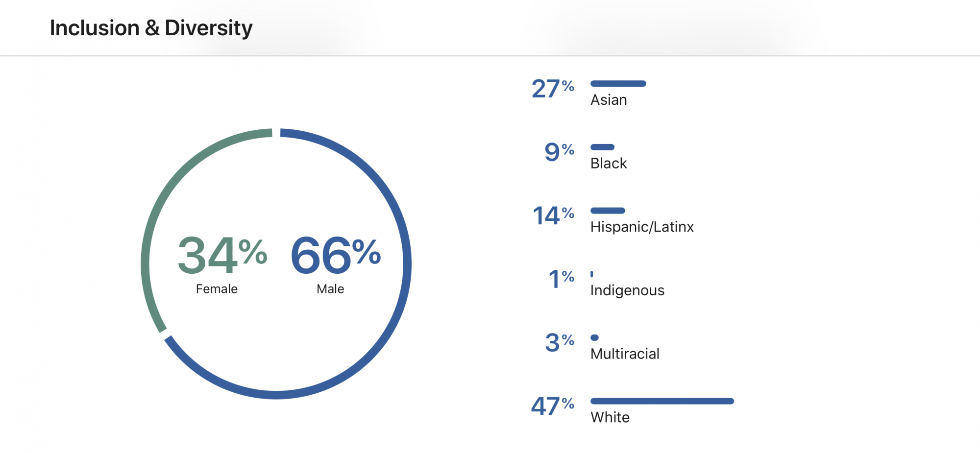Select the 47% White figure
This screenshot has width=980, height=453.
coord(553,406)
